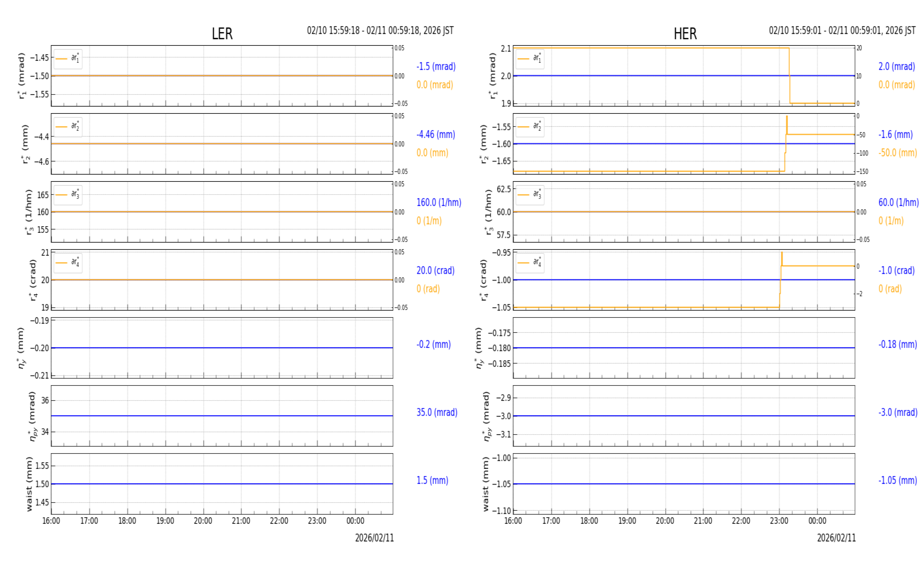This screenshot has height=565, width=924.
Task: Click the ∂r4* legend in the HER r4 plot
Action: click(530, 263)
